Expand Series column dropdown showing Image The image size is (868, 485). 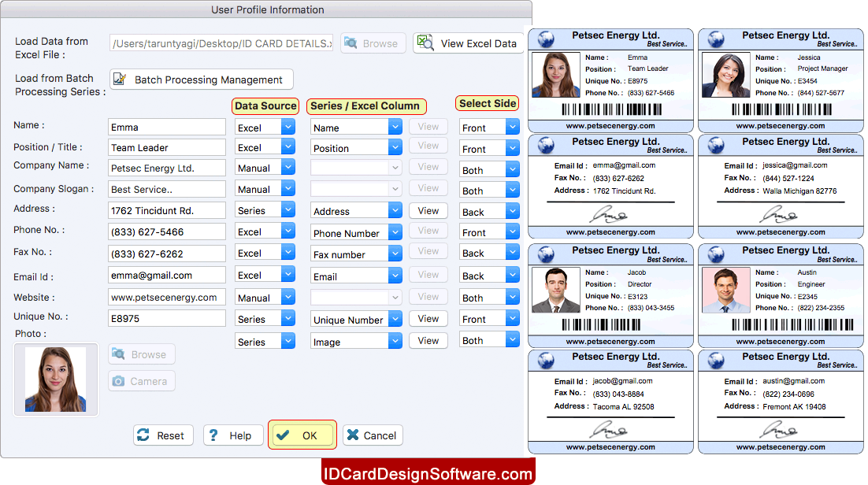395,341
